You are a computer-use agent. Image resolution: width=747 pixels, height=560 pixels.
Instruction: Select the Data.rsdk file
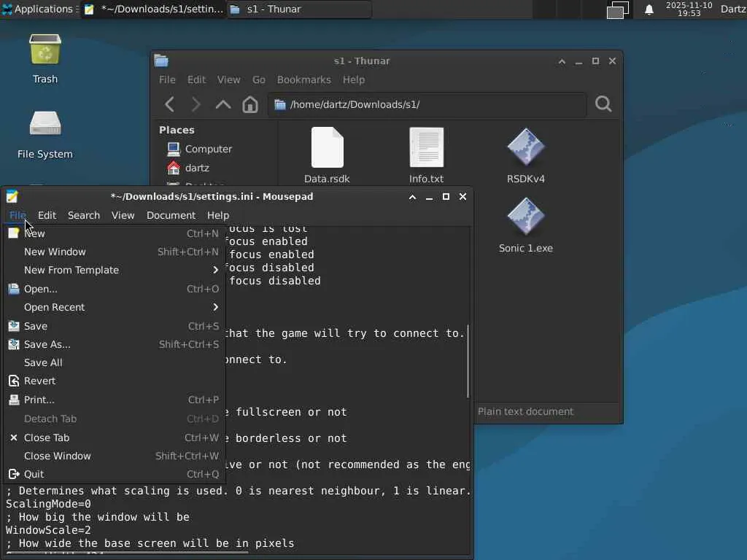click(327, 155)
